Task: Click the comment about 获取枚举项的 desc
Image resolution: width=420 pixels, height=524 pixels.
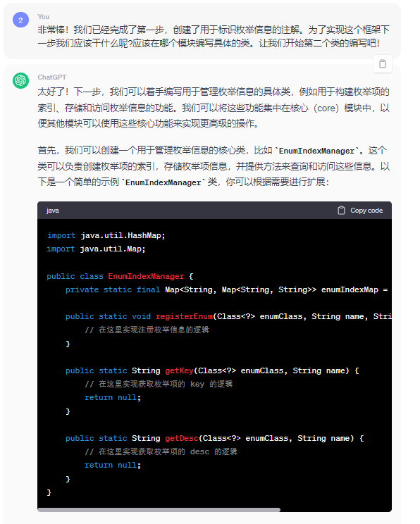Action: [x=161, y=451]
